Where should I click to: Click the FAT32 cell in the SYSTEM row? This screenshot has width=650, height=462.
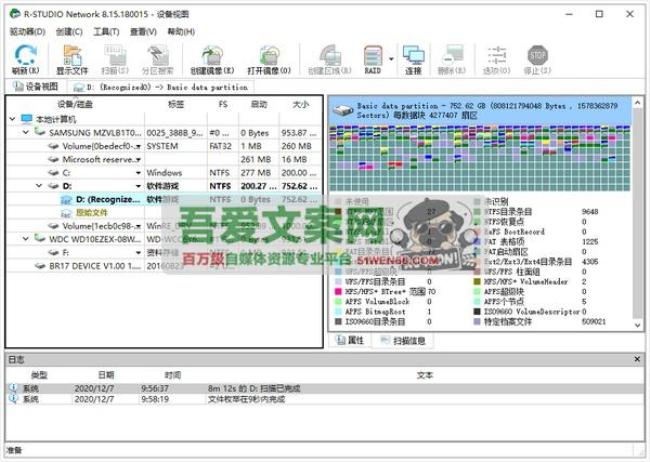[221, 146]
